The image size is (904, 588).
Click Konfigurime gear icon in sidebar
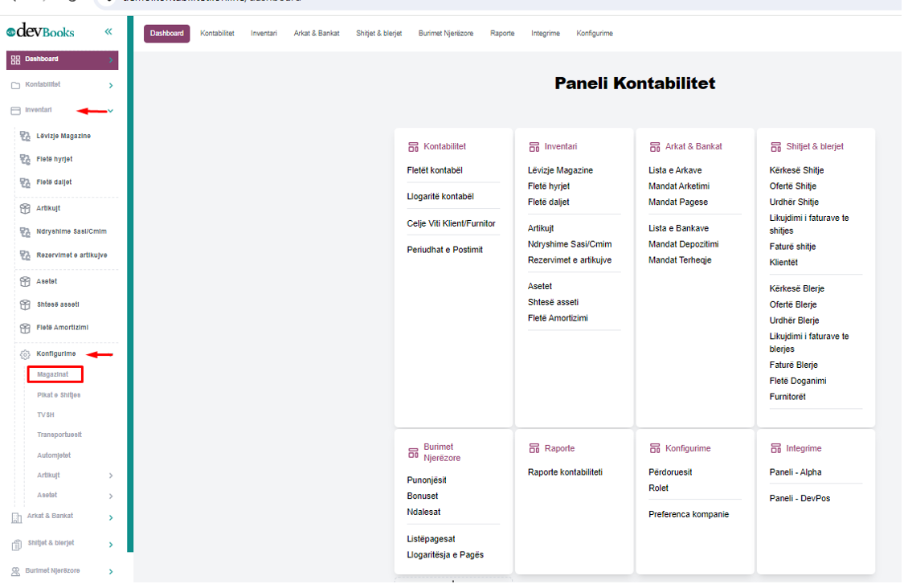(x=25, y=354)
